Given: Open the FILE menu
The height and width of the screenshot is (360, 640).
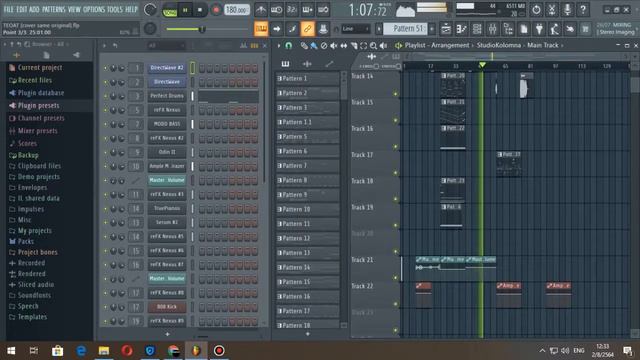Looking at the screenshot, I should pos(8,9).
